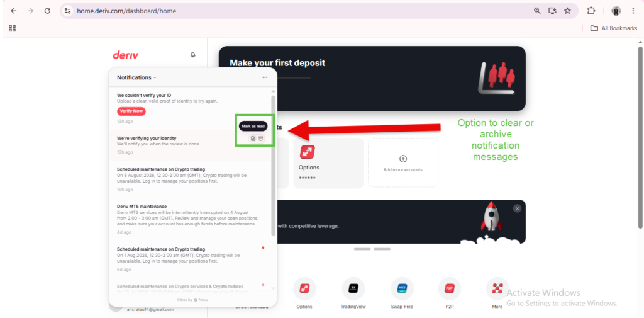Reload the page

point(47,11)
